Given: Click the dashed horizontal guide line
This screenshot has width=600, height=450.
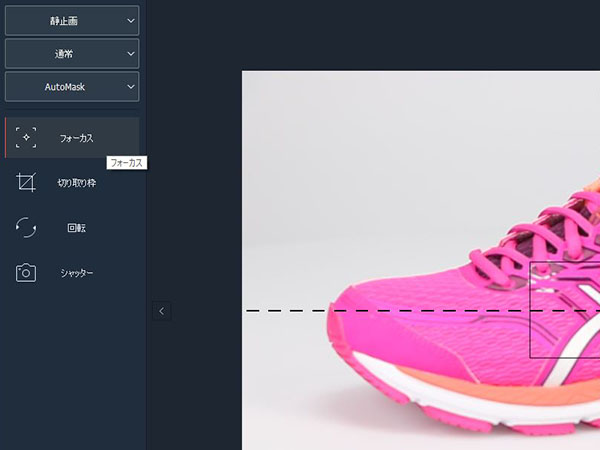Looking at the screenshot, I should [x=290, y=311].
